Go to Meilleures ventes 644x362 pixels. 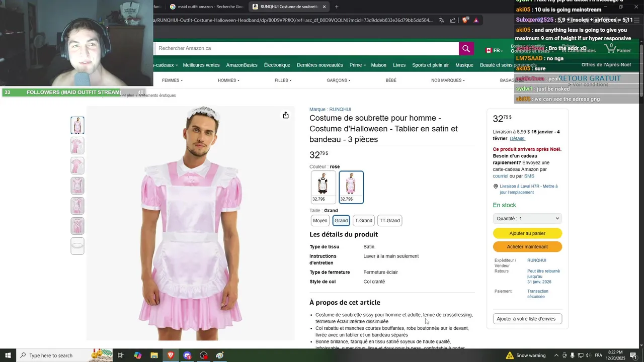click(201, 65)
